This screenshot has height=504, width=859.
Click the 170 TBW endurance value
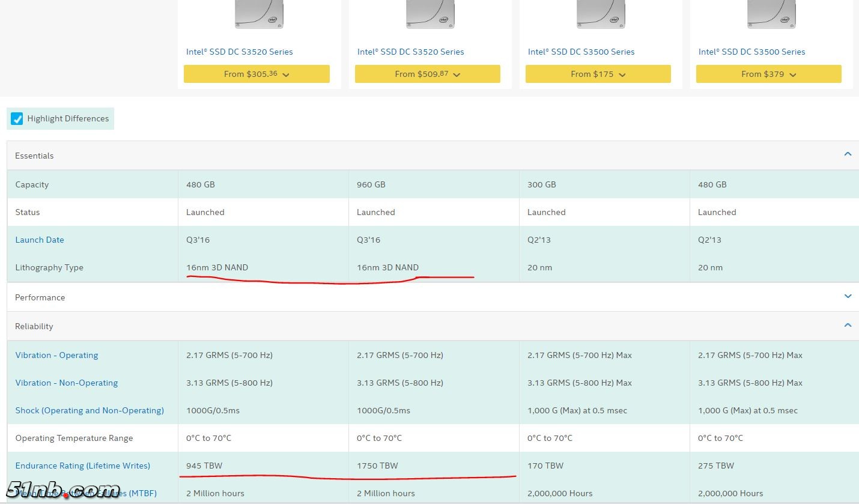point(545,466)
